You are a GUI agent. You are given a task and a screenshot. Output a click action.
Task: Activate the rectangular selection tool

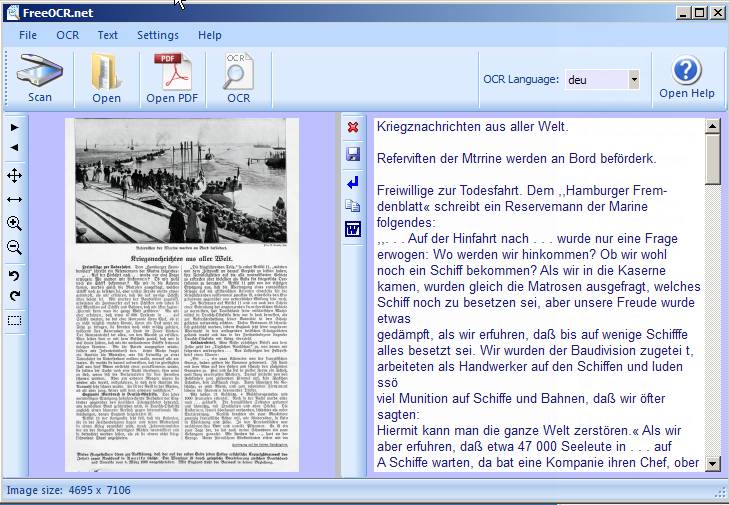[14, 321]
